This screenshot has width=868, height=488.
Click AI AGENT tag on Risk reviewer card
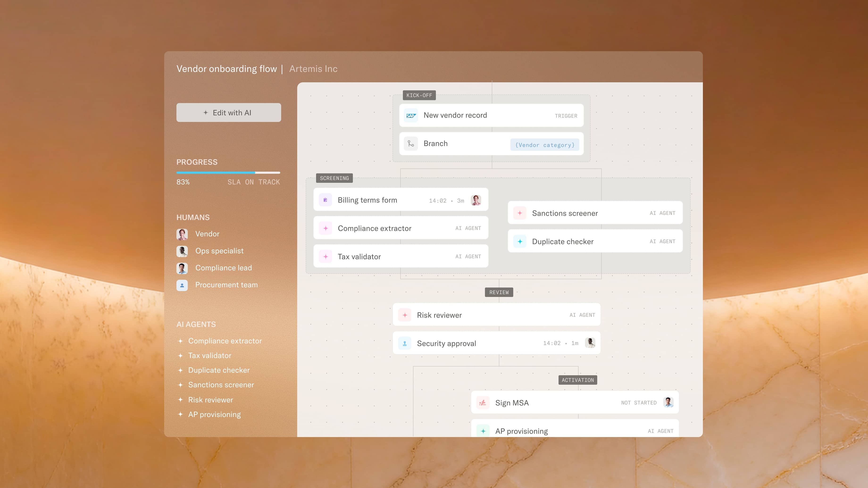pyautogui.click(x=582, y=315)
